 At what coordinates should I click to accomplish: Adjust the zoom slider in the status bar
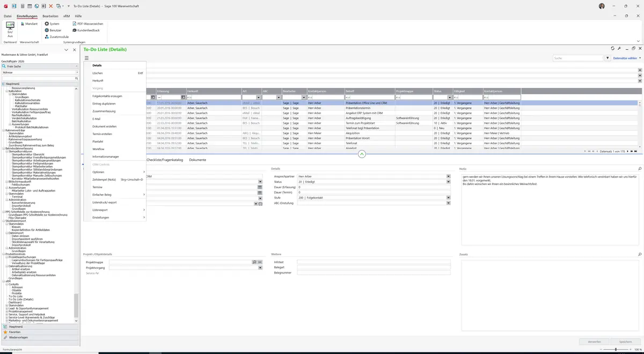615,349
